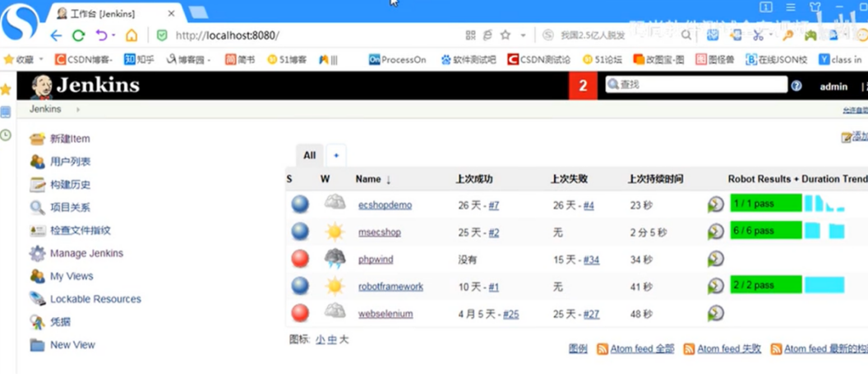Sort by 上次持续时间 column header
The width and height of the screenshot is (868, 382).
tap(655, 179)
